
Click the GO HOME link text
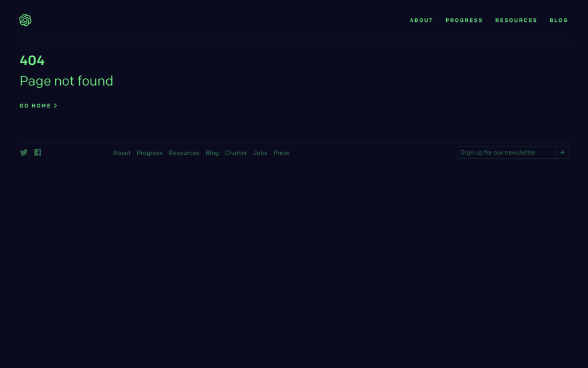point(35,106)
